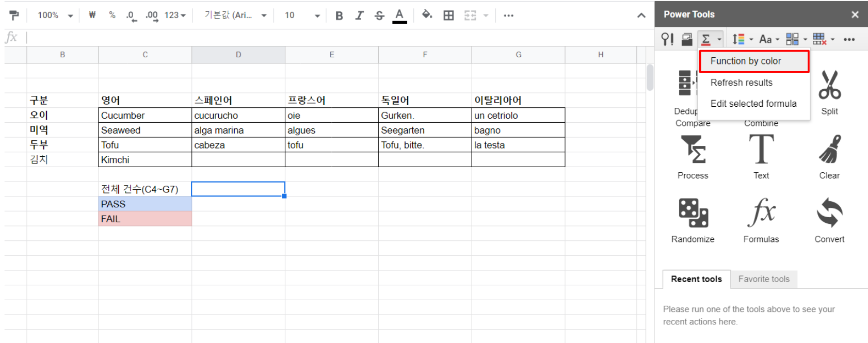Click the vertical scrollbar of the sheet
Screen dimensions: 868x343
(650, 77)
